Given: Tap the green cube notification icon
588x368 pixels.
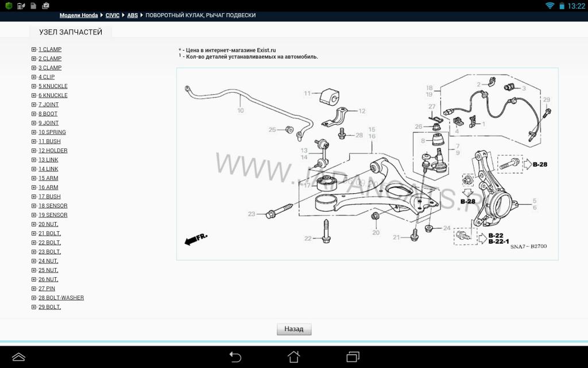Looking at the screenshot, I should pyautogui.click(x=9, y=6).
